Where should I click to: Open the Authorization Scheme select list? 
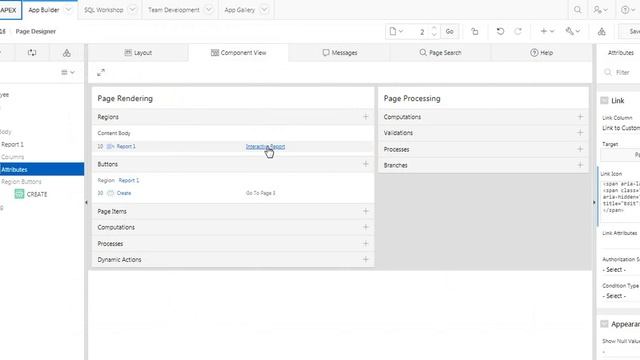(x=621, y=270)
